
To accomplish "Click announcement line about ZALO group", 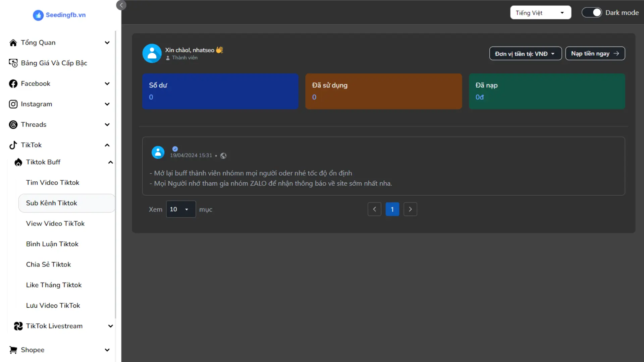I will tap(271, 184).
